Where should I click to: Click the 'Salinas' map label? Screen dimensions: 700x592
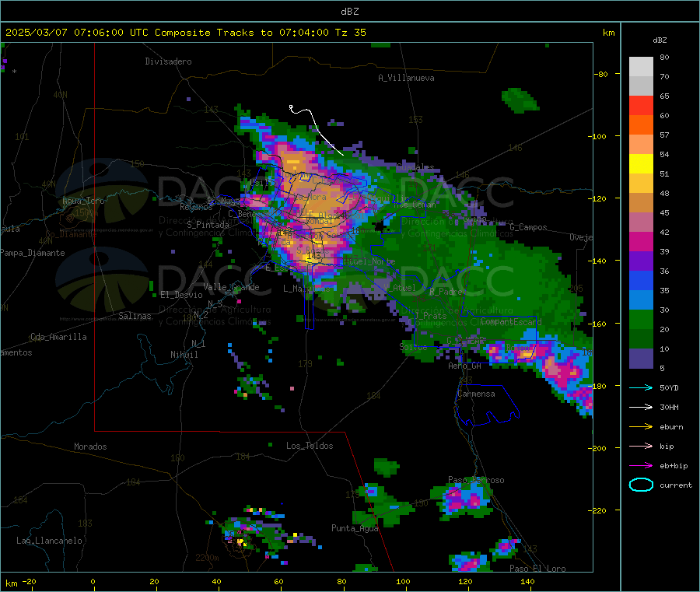click(x=135, y=316)
